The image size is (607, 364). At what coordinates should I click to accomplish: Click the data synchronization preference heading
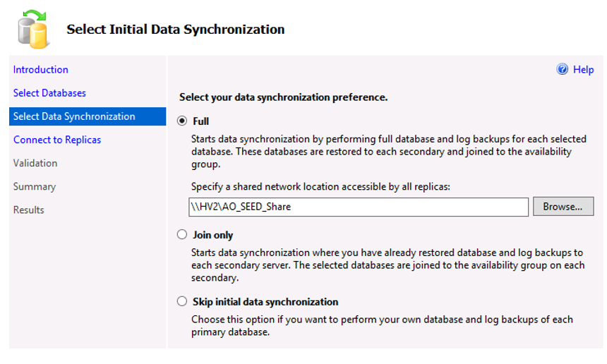[x=283, y=97]
